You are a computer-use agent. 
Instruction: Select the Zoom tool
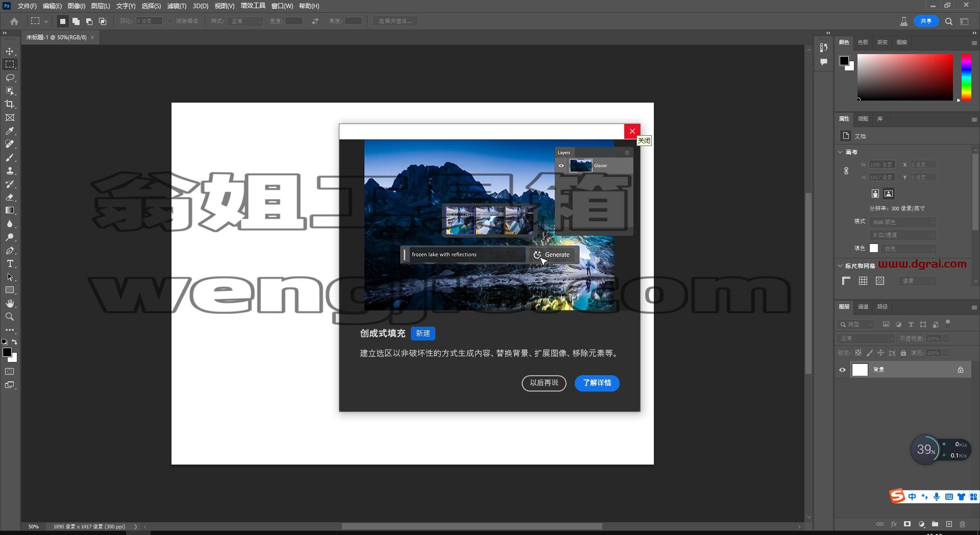10,317
